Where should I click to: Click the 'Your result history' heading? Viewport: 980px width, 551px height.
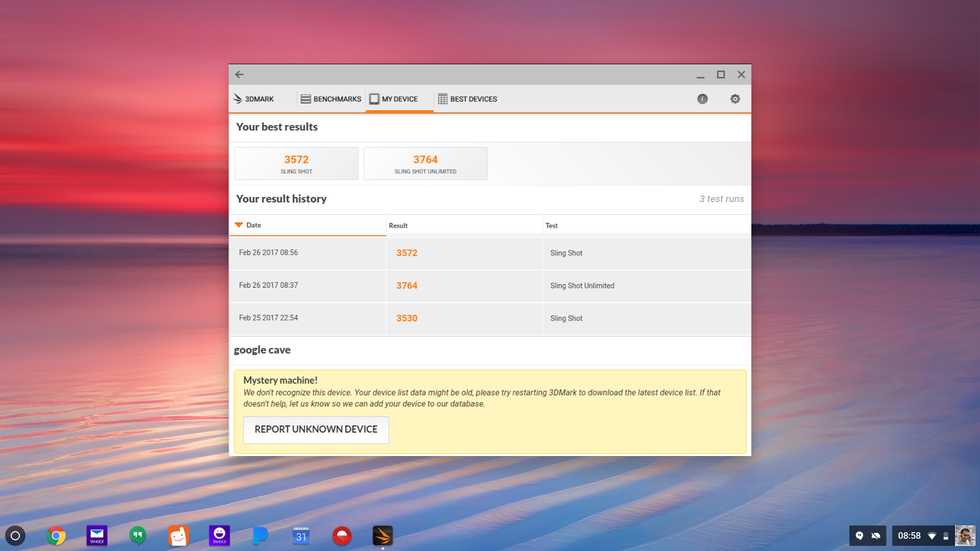click(281, 199)
